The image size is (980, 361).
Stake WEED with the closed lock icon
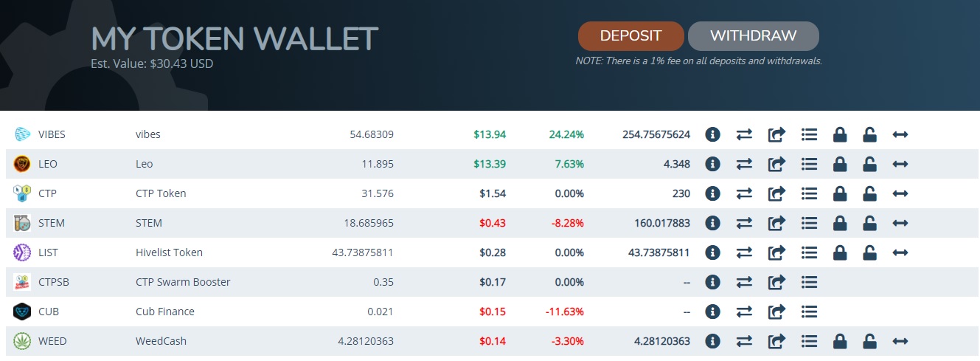click(839, 341)
